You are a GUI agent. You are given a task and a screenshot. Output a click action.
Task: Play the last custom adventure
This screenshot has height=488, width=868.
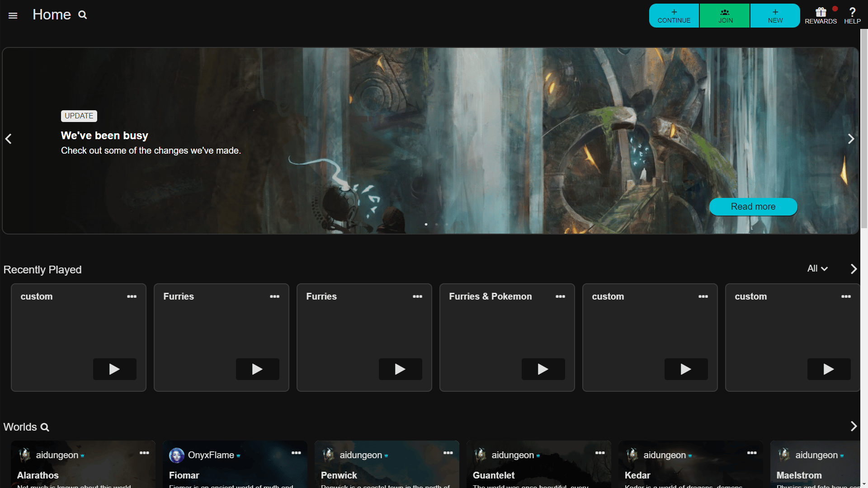829,369
